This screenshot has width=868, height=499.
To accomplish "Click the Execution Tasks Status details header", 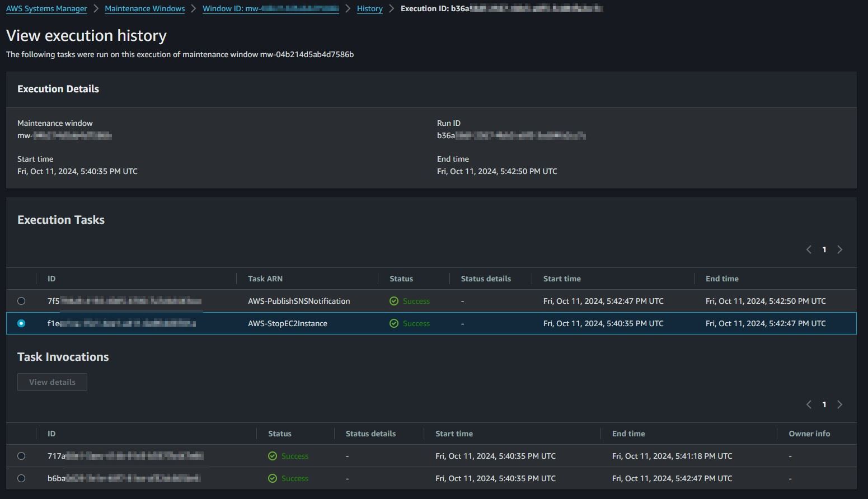I will pyautogui.click(x=486, y=279).
